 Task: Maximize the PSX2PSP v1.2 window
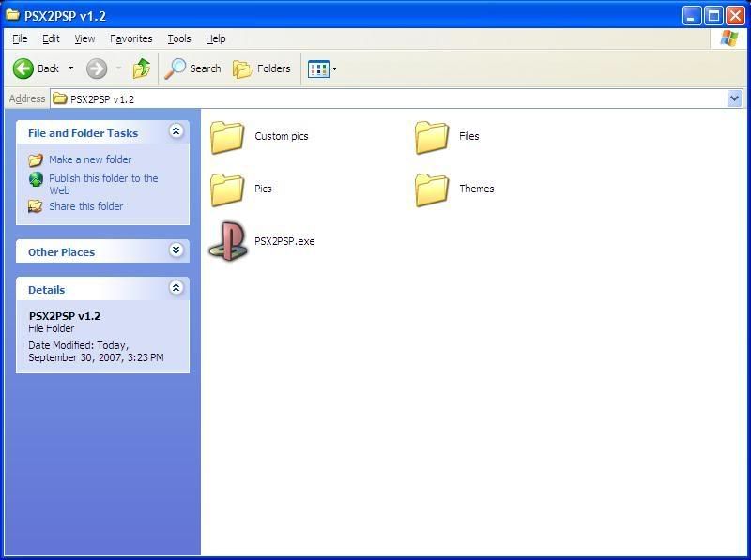[713, 16]
